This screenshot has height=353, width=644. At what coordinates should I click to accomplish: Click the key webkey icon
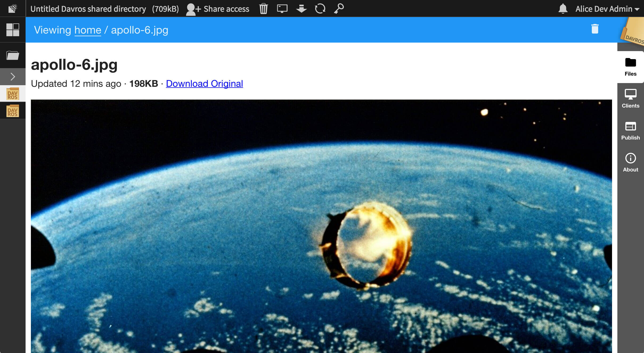coord(339,9)
